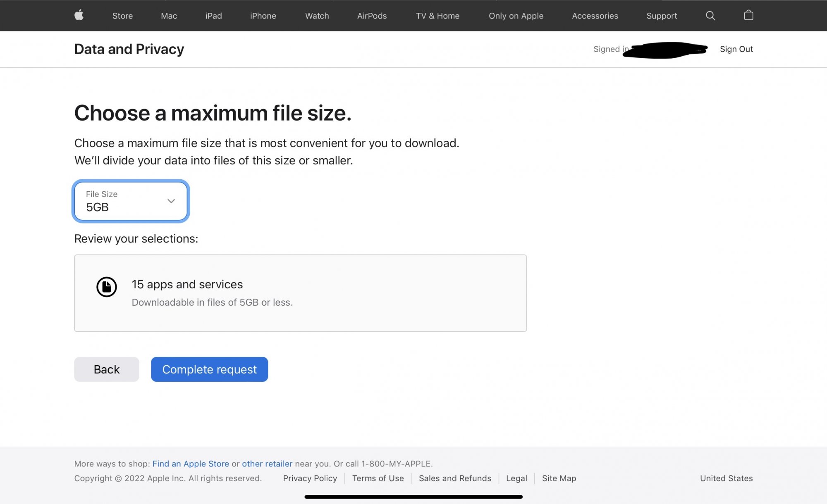The width and height of the screenshot is (827, 504).
Task: Select the 15 apps and services box
Action: pyautogui.click(x=300, y=293)
